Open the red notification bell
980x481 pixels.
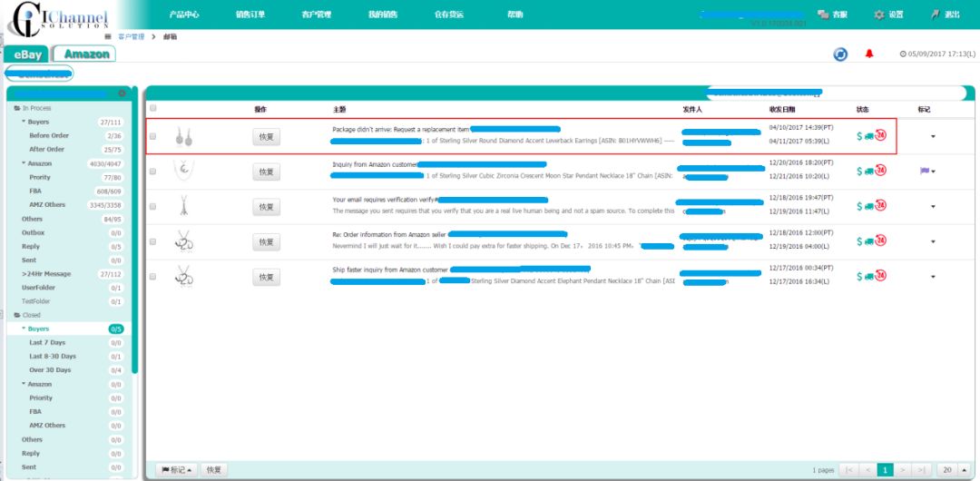868,54
